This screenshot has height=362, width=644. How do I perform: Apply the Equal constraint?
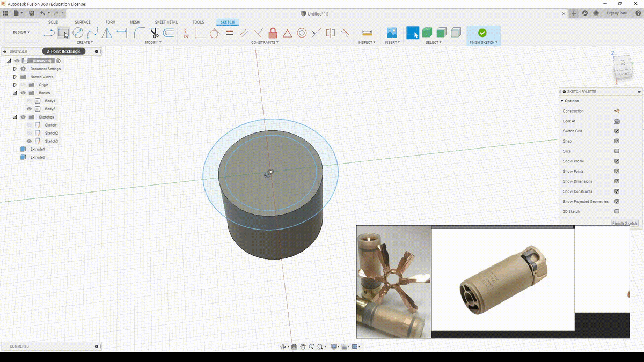coord(230,33)
